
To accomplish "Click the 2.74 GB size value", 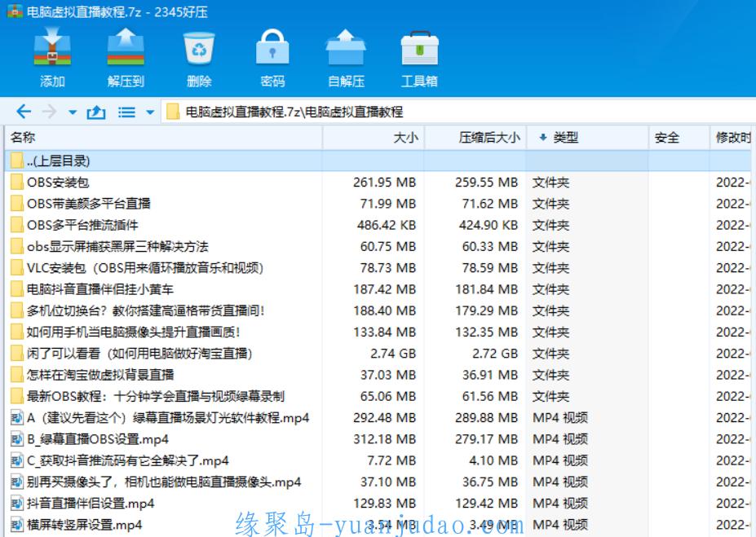I will pyautogui.click(x=393, y=354).
